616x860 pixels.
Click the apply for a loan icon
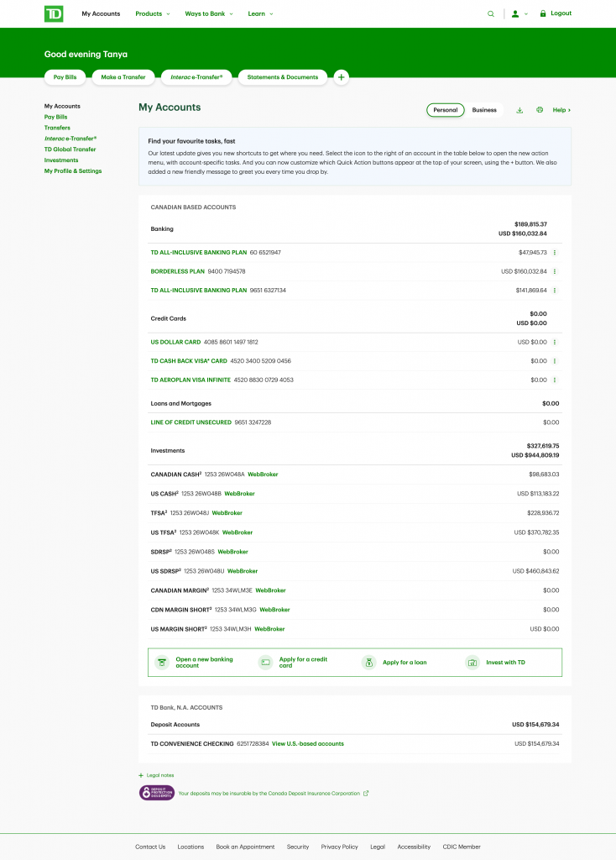coord(368,663)
